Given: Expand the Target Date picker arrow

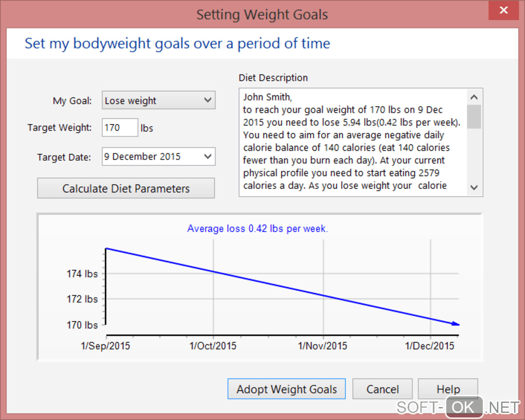Looking at the screenshot, I should [208, 156].
